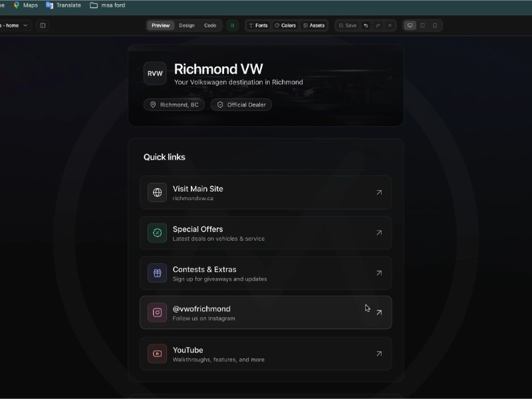The height and width of the screenshot is (399, 532).
Task: Open the home page dropdown
Action: point(15,25)
